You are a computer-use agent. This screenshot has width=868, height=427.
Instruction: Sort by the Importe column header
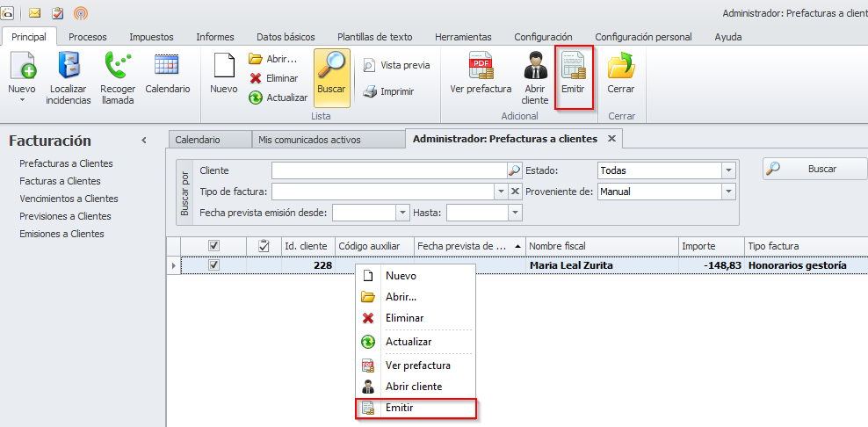[x=712, y=246]
